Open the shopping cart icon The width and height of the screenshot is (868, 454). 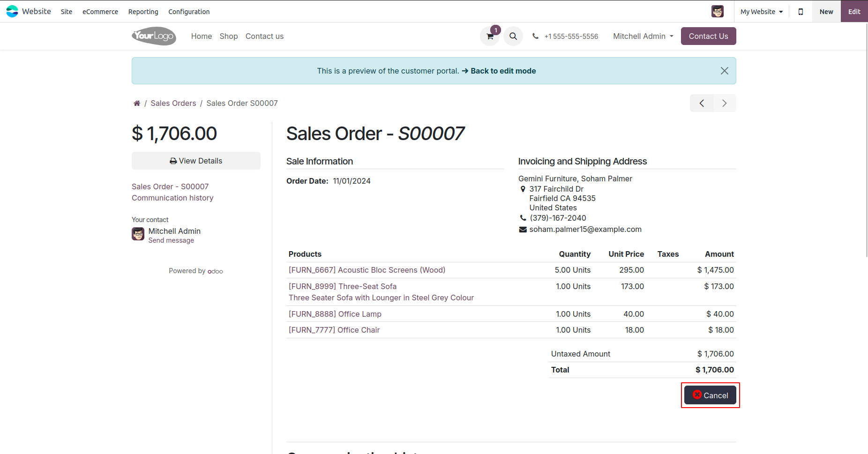coord(490,37)
